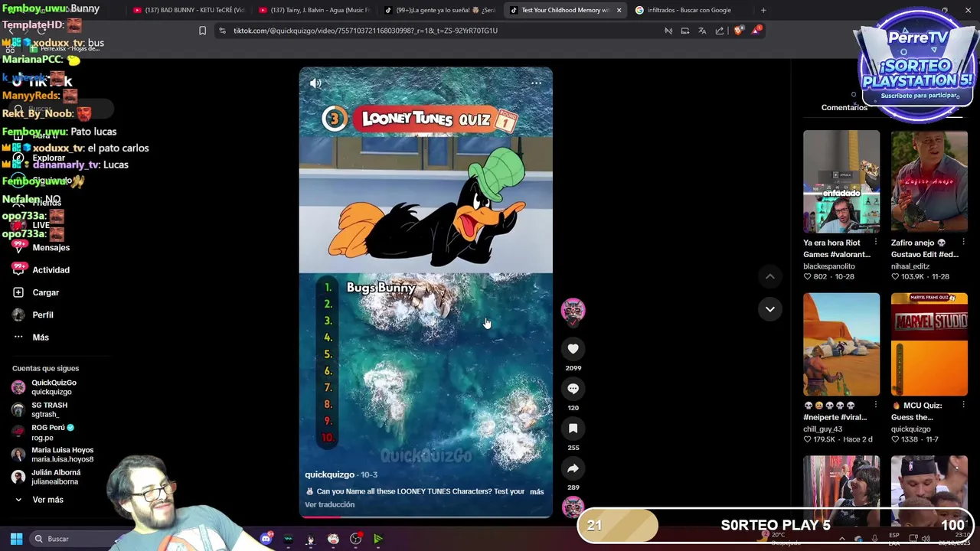
Task: Like the Looney Tunes quiz video
Action: point(573,349)
